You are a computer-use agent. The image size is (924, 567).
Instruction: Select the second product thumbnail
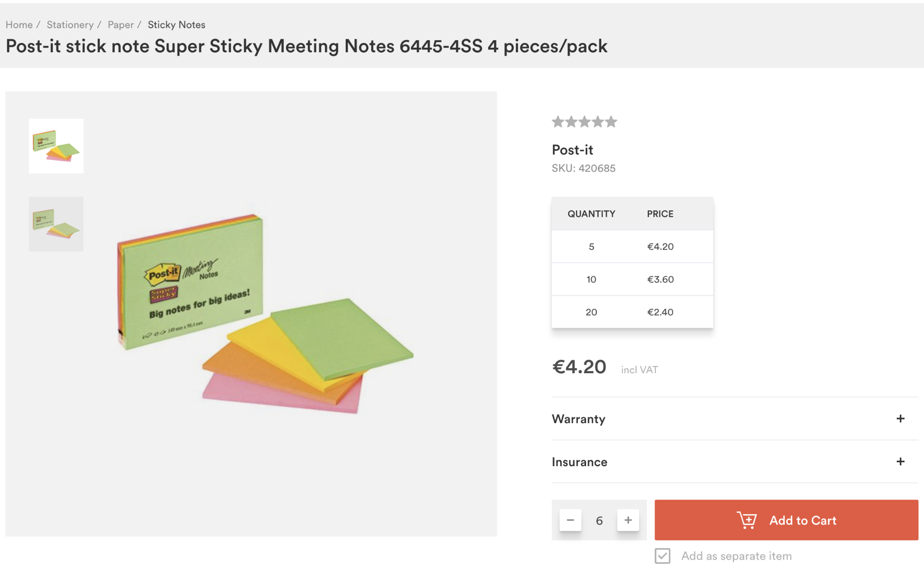[x=56, y=224]
